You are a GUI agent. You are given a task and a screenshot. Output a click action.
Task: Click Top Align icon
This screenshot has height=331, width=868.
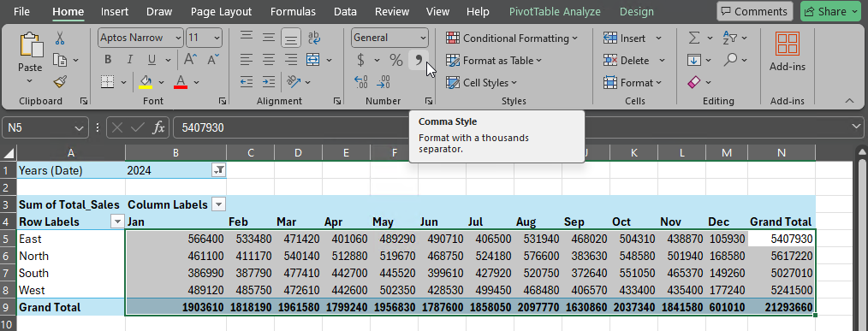(247, 38)
